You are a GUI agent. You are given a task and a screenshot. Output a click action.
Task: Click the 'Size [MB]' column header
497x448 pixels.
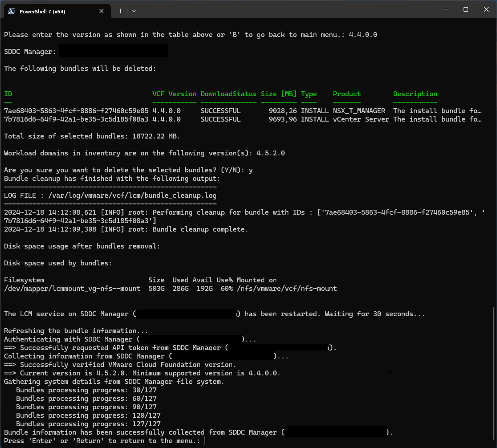(279, 94)
